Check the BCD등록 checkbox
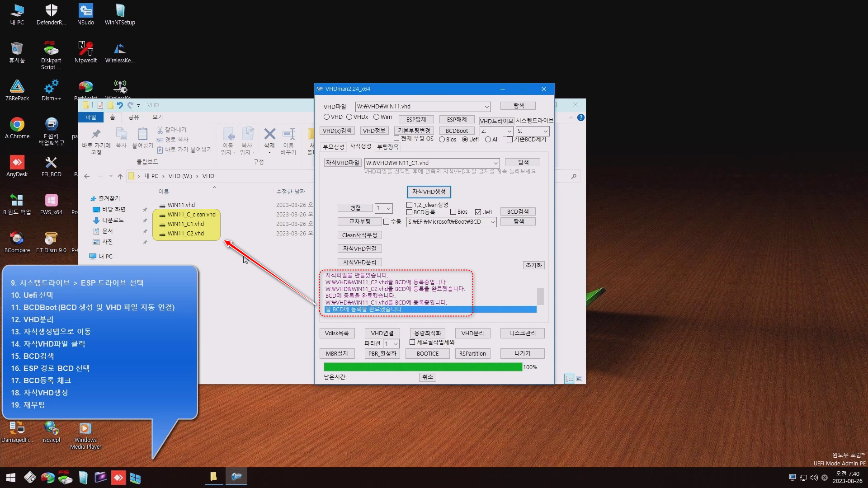 [410, 212]
